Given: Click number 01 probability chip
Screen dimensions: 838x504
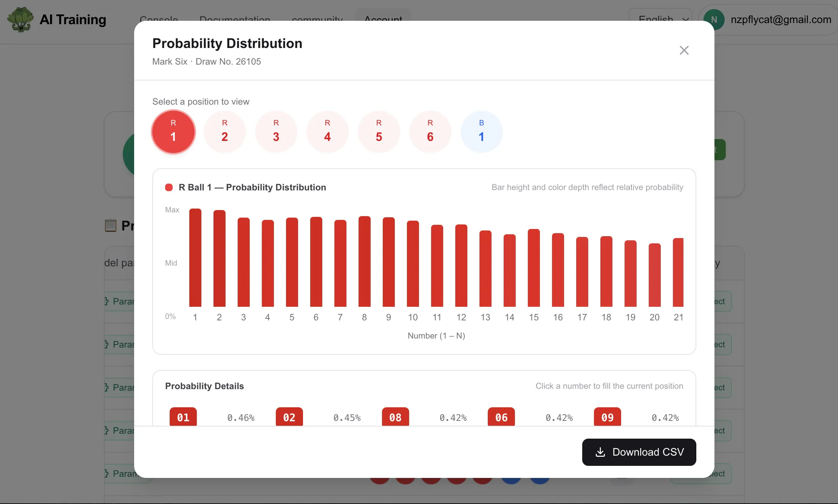Looking at the screenshot, I should click(x=183, y=417).
